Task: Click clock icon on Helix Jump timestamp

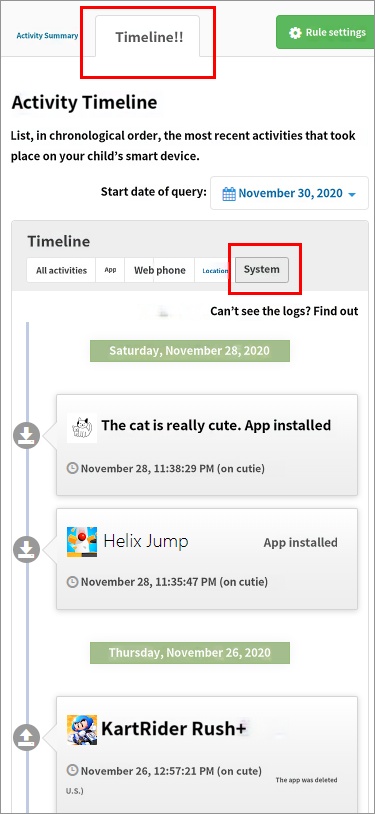Action: (73, 581)
